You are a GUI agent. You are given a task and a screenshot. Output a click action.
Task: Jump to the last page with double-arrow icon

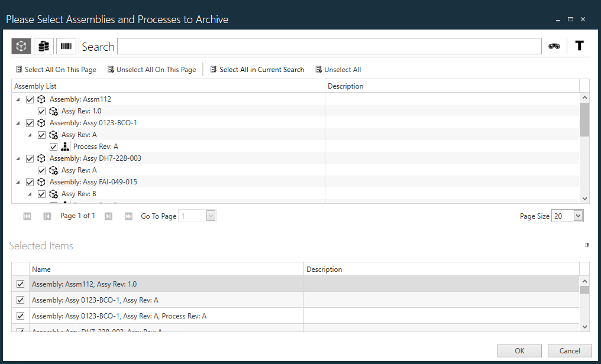128,216
